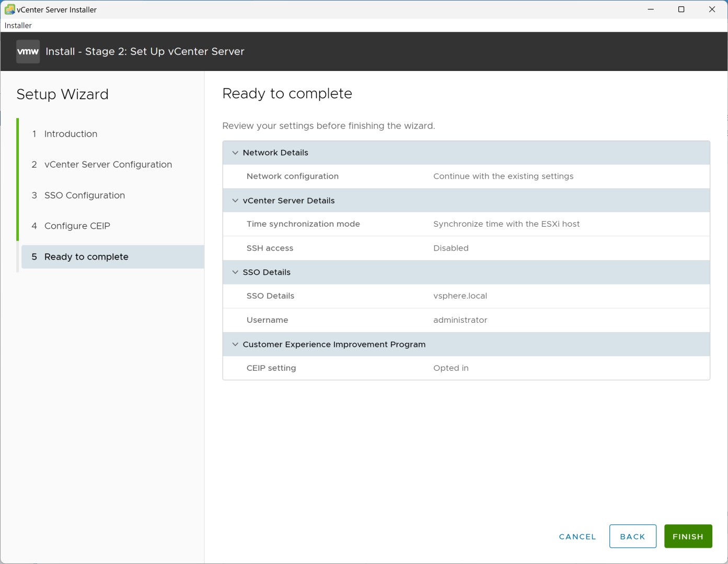Click the Network configuration label

[x=293, y=176]
